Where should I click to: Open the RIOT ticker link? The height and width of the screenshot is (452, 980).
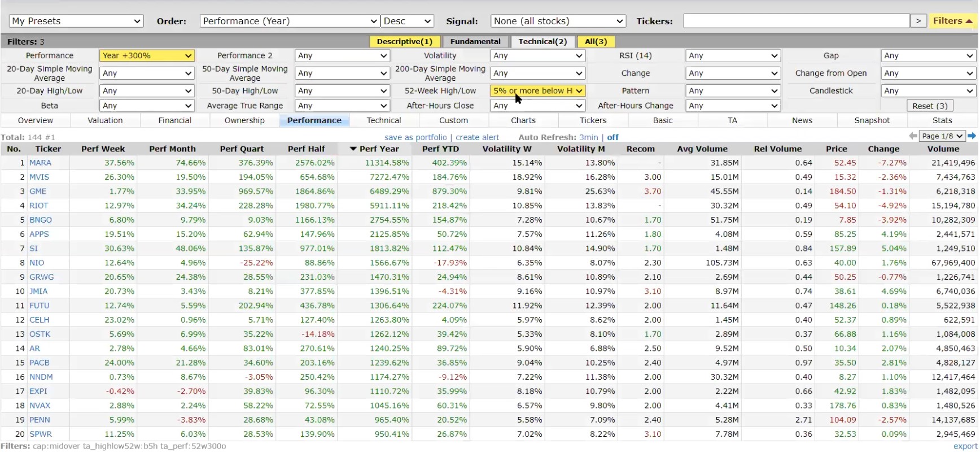(38, 206)
